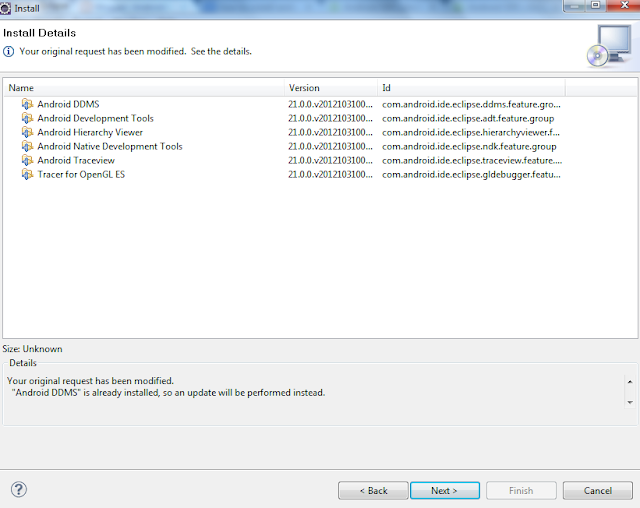Select the Android Hierarchy Viewer row
The image size is (640, 508).
click(x=320, y=133)
